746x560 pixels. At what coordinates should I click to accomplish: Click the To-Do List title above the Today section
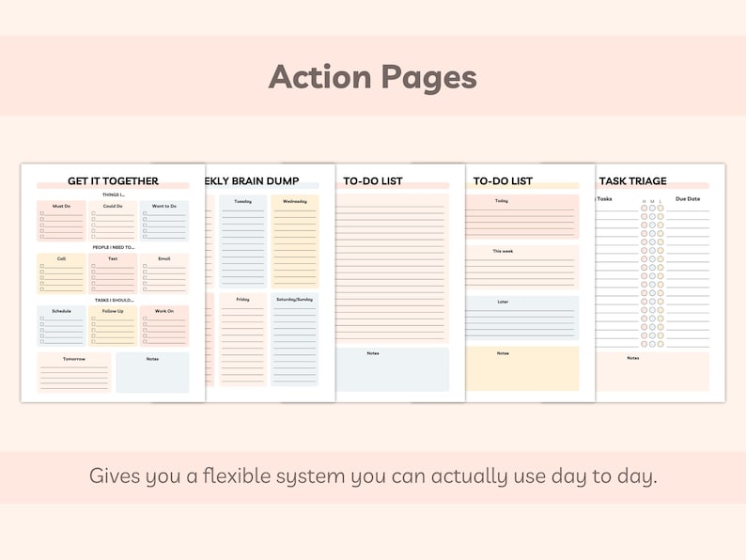tap(503, 180)
